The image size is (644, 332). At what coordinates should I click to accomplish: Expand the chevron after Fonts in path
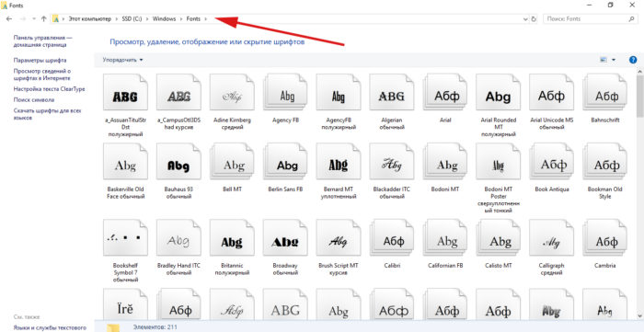(x=206, y=19)
